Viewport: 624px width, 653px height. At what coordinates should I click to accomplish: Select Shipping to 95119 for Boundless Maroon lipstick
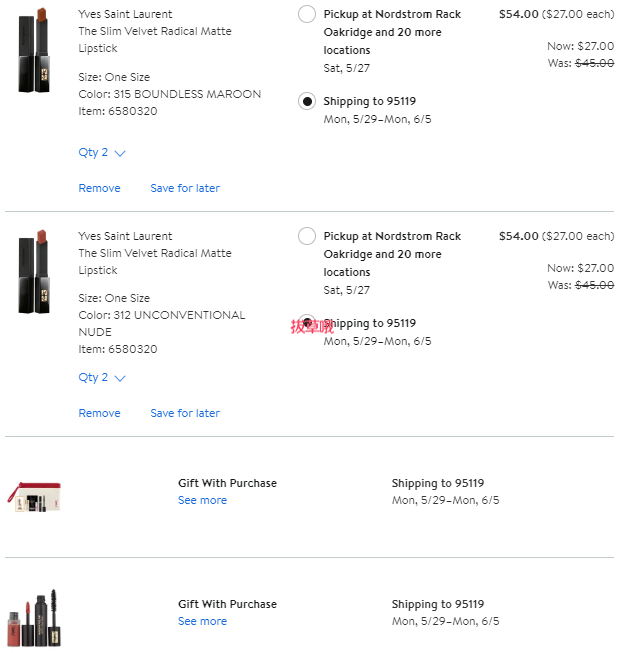pos(307,101)
